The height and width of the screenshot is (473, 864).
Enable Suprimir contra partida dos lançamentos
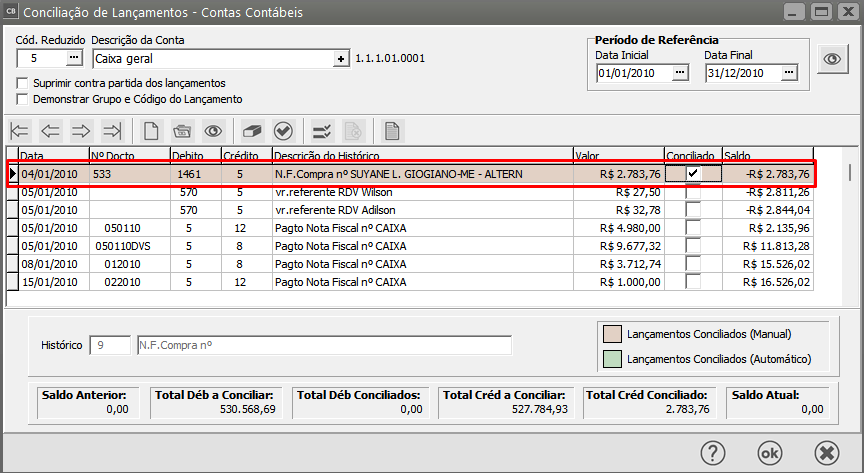point(23,83)
